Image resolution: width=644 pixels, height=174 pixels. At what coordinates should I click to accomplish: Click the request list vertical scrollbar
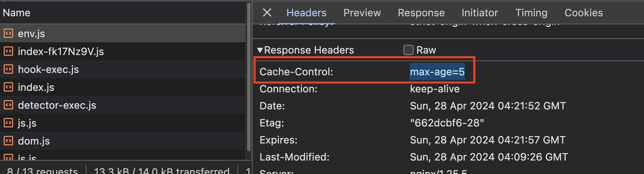249,78
